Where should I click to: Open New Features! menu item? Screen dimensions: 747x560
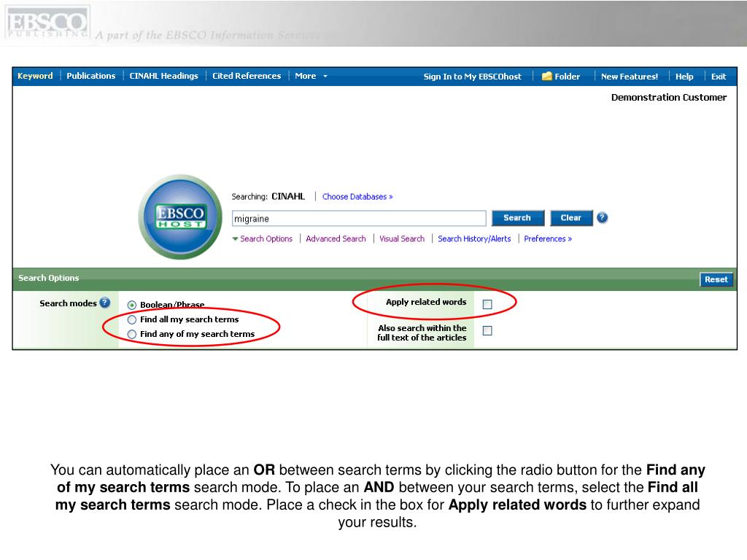click(x=630, y=76)
